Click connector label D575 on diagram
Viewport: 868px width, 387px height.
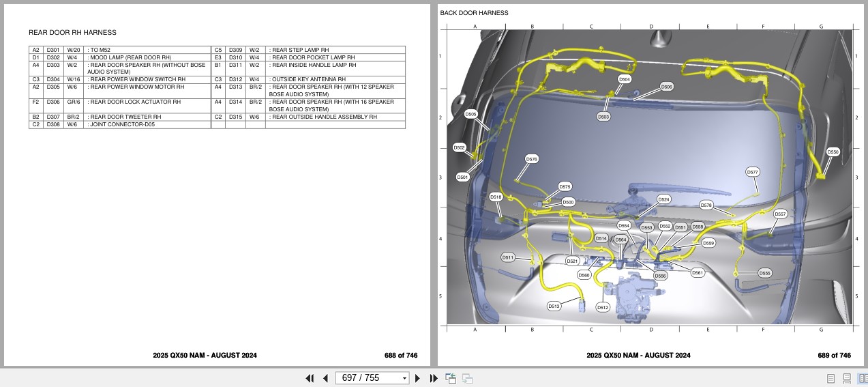565,186
